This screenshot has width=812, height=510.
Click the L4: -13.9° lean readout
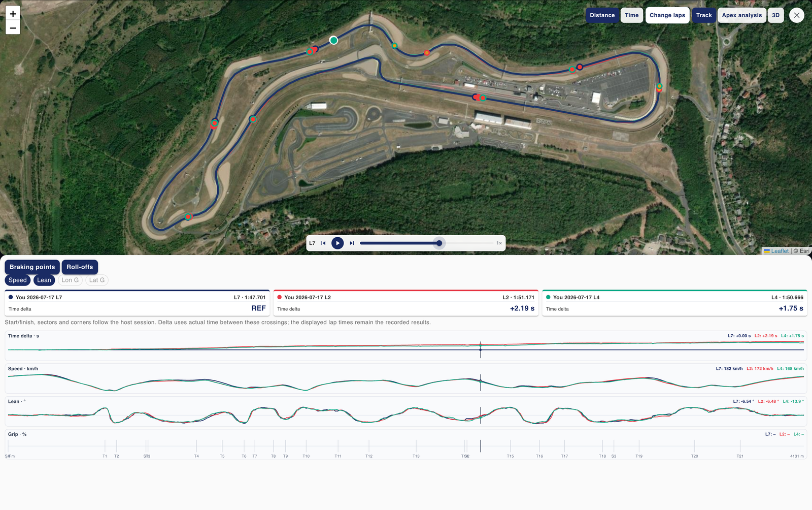tap(793, 401)
